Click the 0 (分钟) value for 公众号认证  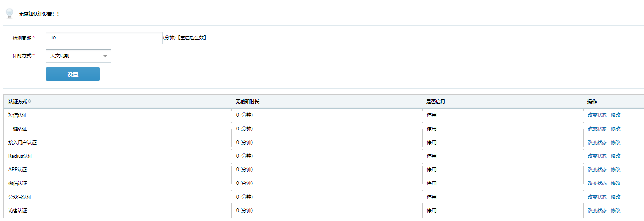tap(244, 197)
